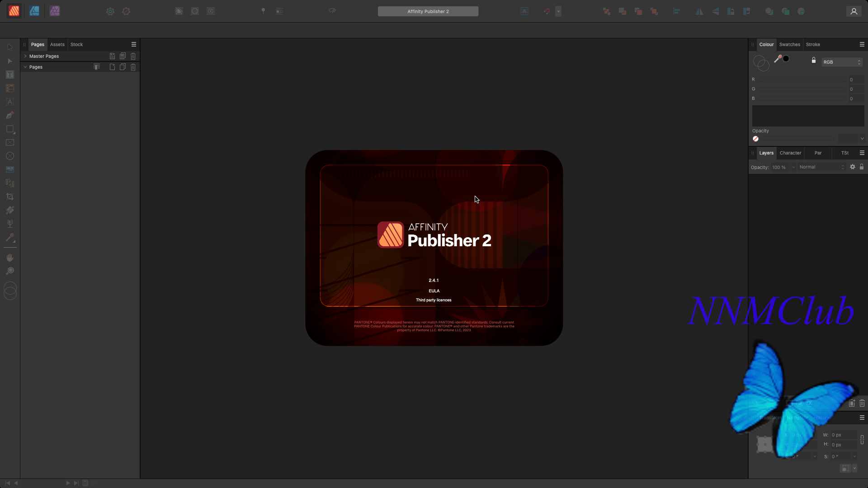Switch to the Par paragraph tab
The width and height of the screenshot is (868, 488).
(818, 153)
